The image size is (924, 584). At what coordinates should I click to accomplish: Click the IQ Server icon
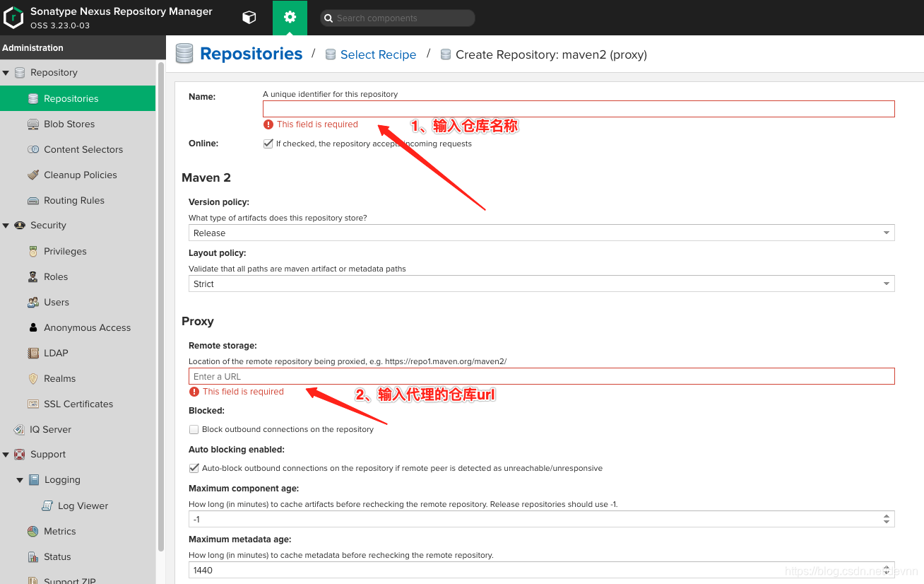tap(20, 429)
